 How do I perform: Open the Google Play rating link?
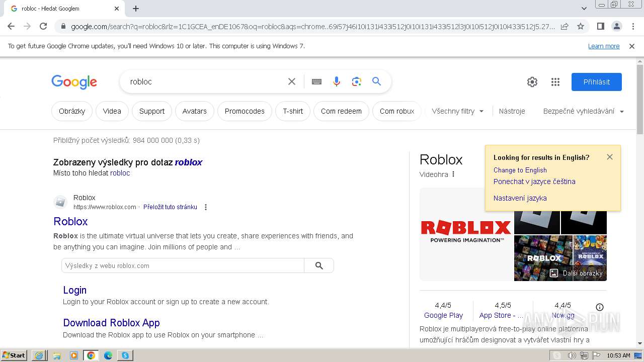[443, 315]
